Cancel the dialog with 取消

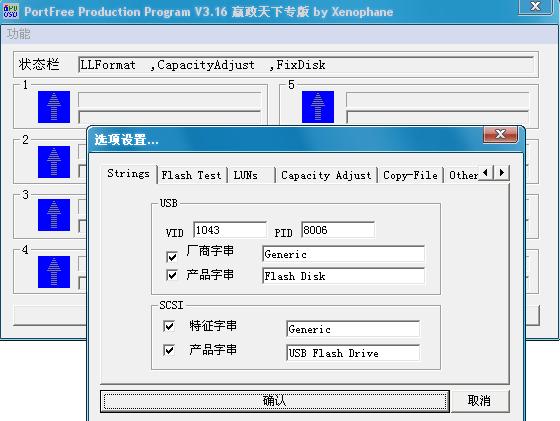point(479,401)
